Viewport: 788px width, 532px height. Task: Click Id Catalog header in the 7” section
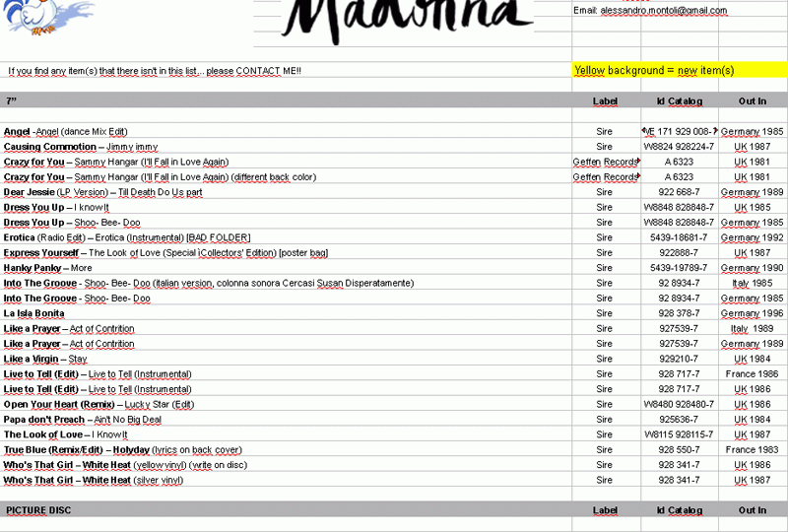[x=680, y=101]
